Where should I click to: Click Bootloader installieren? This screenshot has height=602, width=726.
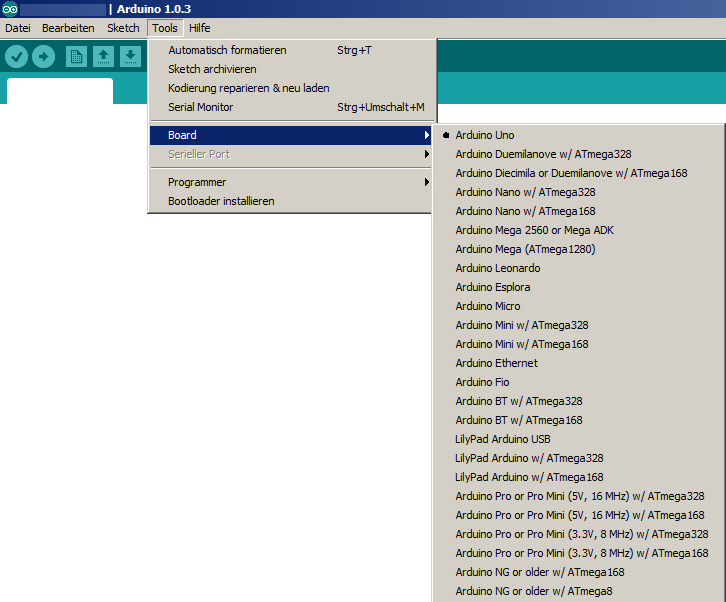pos(221,201)
